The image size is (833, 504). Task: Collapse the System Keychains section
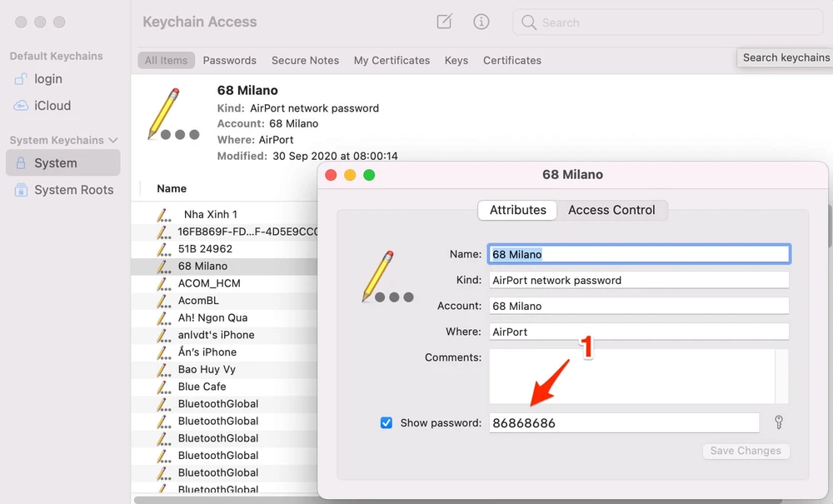pyautogui.click(x=113, y=140)
